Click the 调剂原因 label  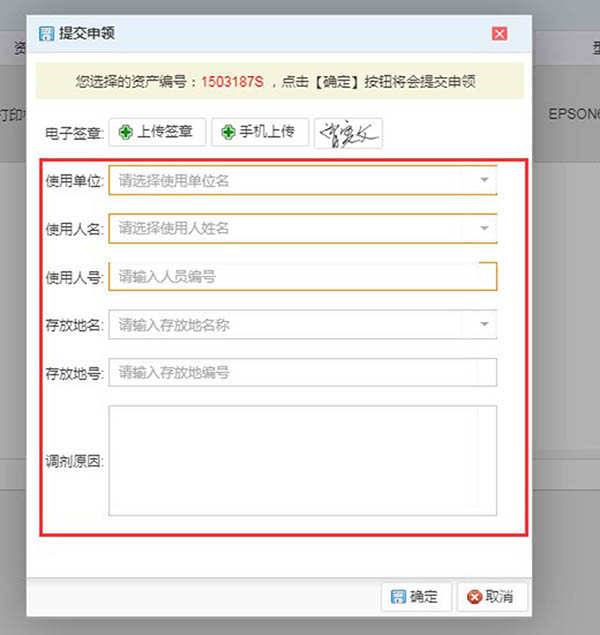[74, 461]
